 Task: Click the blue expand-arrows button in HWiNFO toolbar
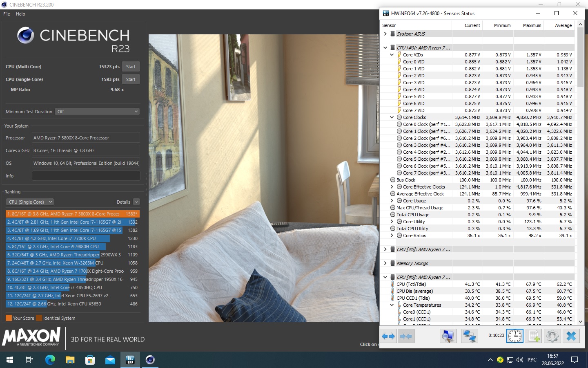pos(388,336)
